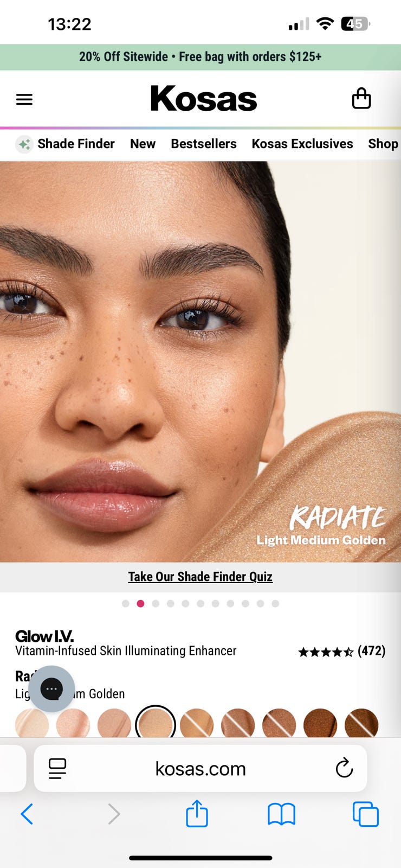The image size is (401, 868).
Task: Reload the kosas.com page
Action: click(x=344, y=768)
